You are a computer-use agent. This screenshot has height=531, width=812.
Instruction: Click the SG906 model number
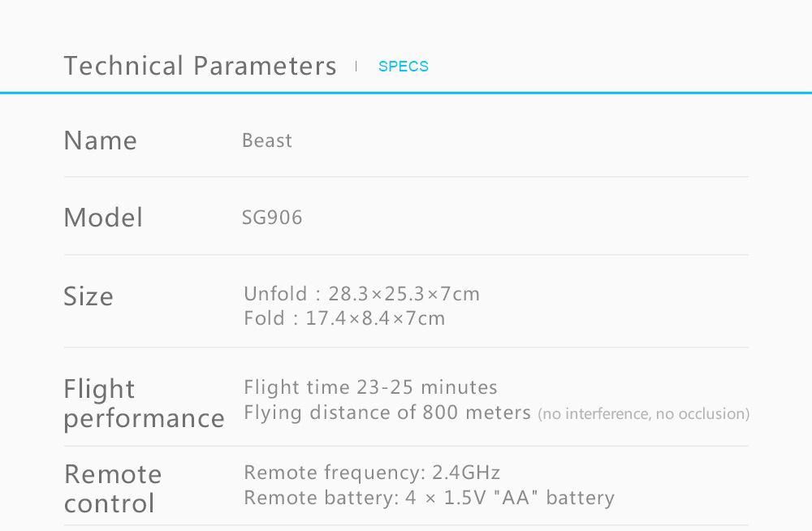click(x=272, y=218)
